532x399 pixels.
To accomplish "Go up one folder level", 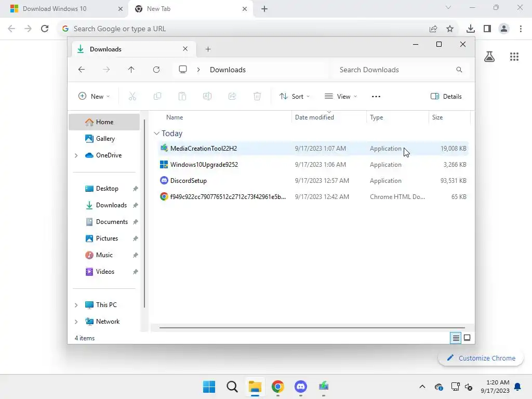I will click(x=131, y=70).
